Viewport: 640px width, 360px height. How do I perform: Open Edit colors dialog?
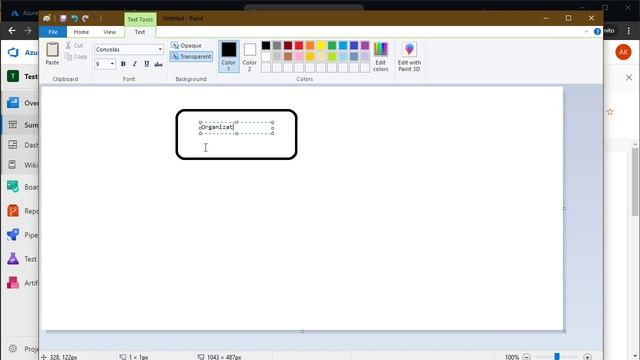click(380, 56)
